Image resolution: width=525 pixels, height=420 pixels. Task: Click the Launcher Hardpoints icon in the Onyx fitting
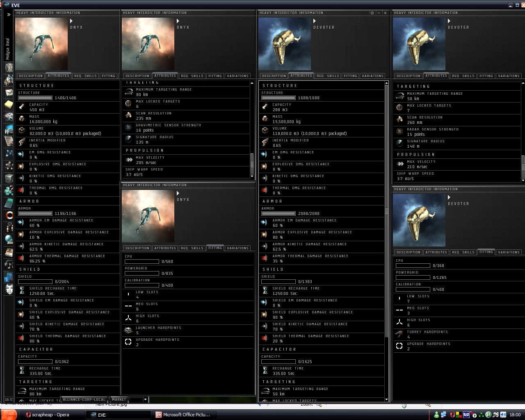point(128,330)
